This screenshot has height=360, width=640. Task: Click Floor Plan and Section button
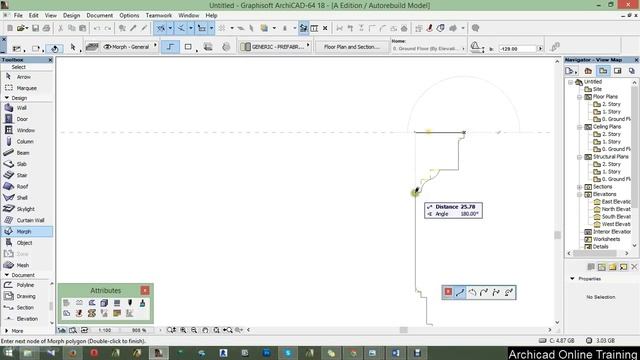coord(351,47)
